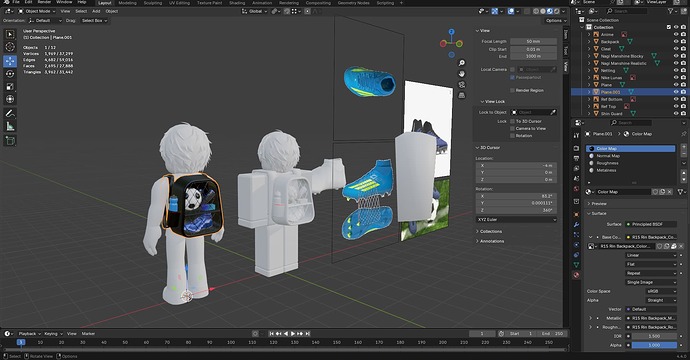Open the Material properties tab

point(576,275)
